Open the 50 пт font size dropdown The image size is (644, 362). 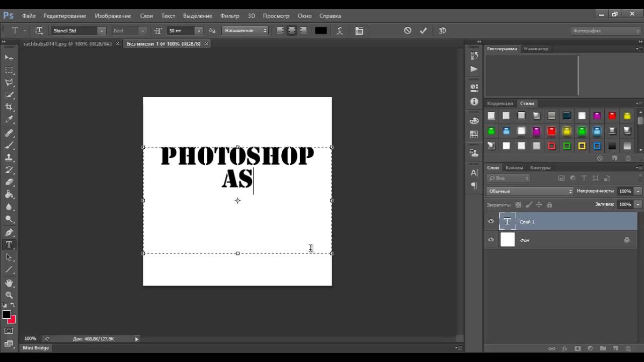pyautogui.click(x=198, y=31)
